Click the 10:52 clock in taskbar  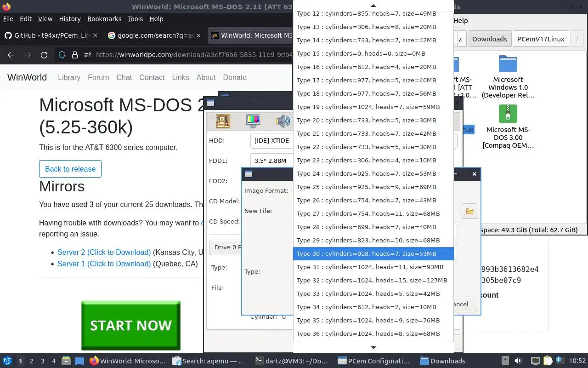pyautogui.click(x=577, y=361)
